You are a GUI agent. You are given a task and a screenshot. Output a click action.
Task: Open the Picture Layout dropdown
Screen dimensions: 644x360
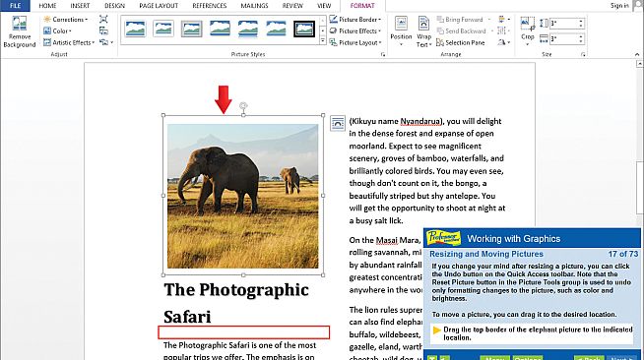(x=355, y=42)
